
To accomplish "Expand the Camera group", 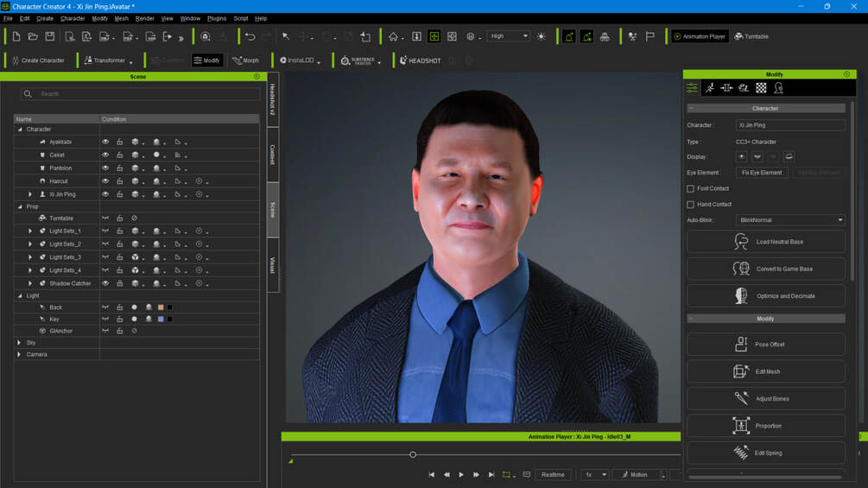I will 19,354.
